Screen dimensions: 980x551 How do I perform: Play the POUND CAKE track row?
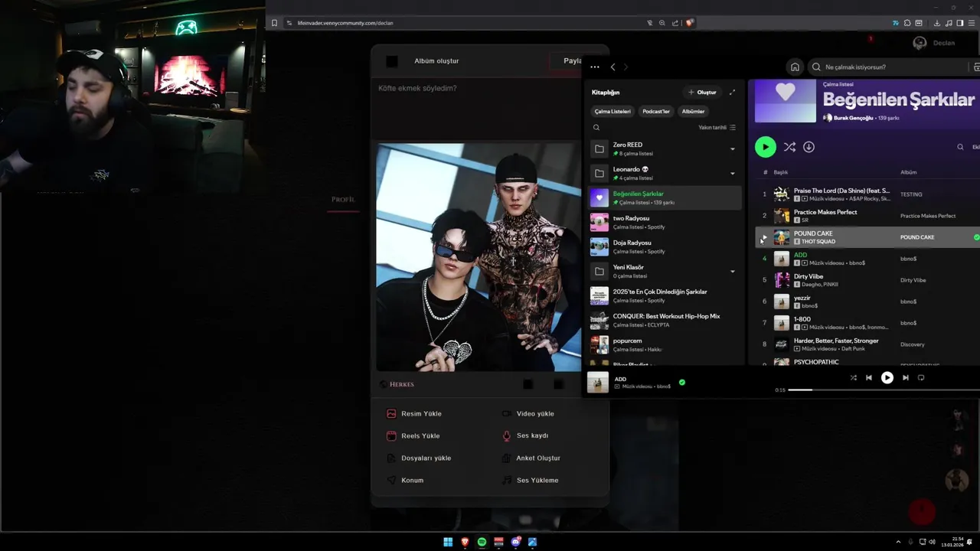coord(763,237)
